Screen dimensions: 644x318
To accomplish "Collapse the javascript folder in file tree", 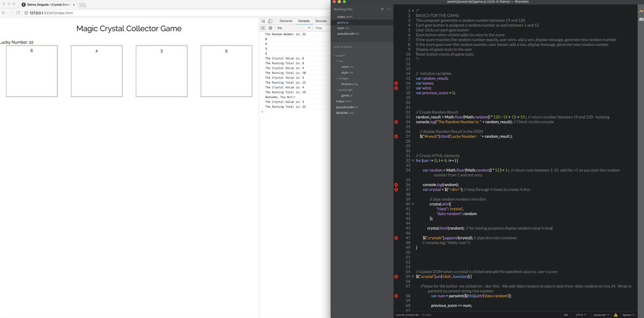I will tap(338, 90).
